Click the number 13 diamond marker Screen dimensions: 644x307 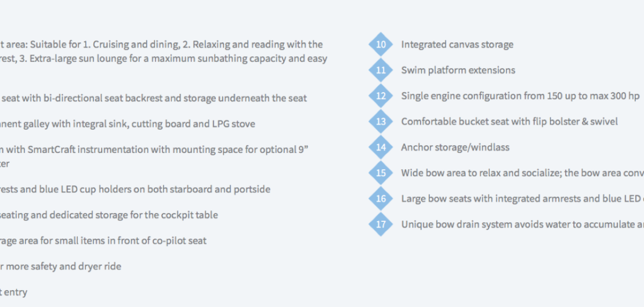(x=381, y=122)
